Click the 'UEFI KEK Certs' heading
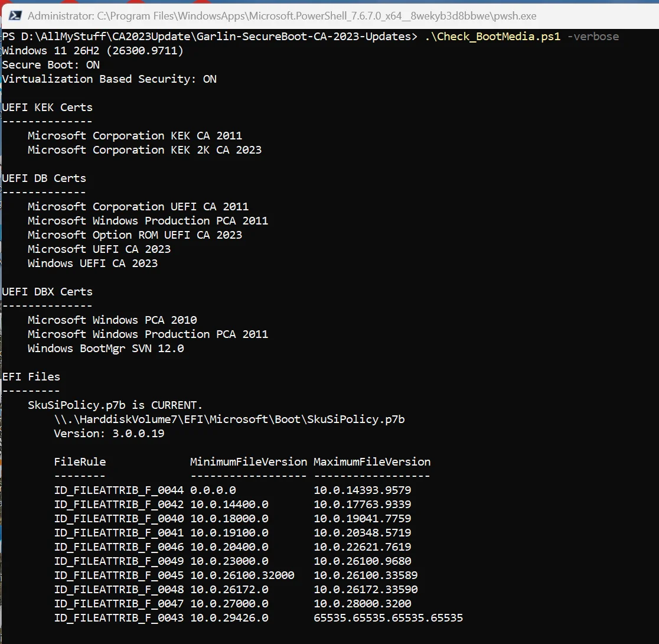 [47, 108]
